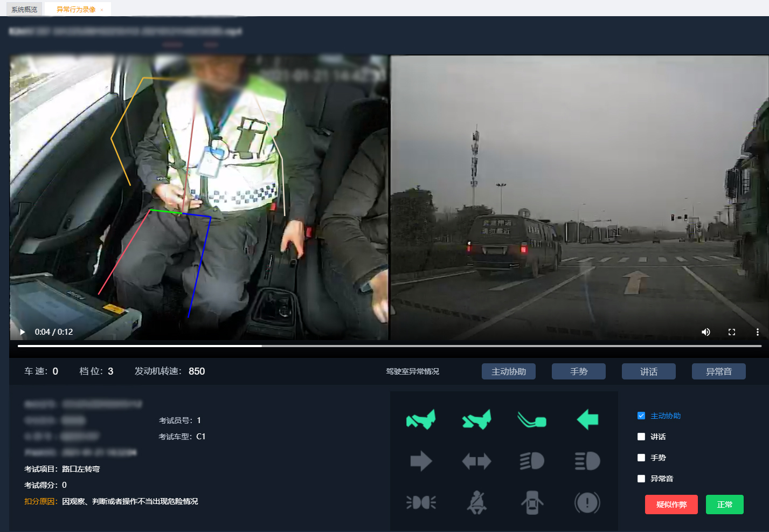Click the brake warning exclamation icon
The height and width of the screenshot is (532, 769).
point(587,503)
